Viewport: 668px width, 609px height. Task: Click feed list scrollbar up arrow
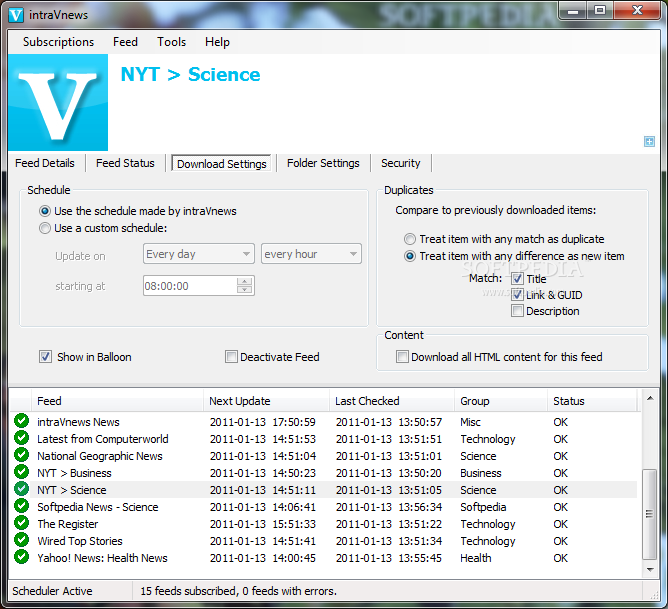tap(650, 398)
